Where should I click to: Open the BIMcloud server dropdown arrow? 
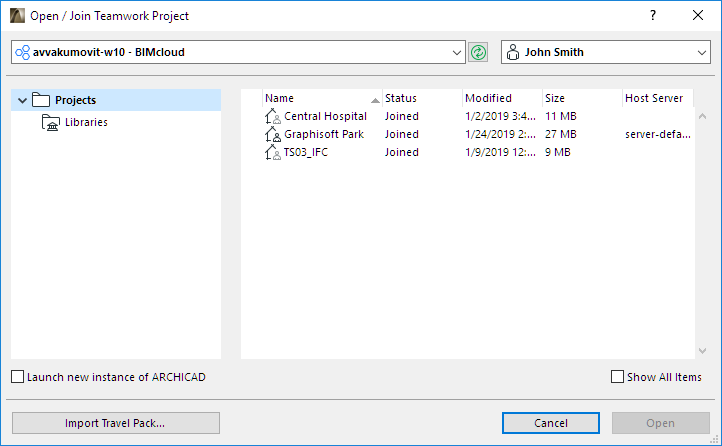(x=456, y=52)
